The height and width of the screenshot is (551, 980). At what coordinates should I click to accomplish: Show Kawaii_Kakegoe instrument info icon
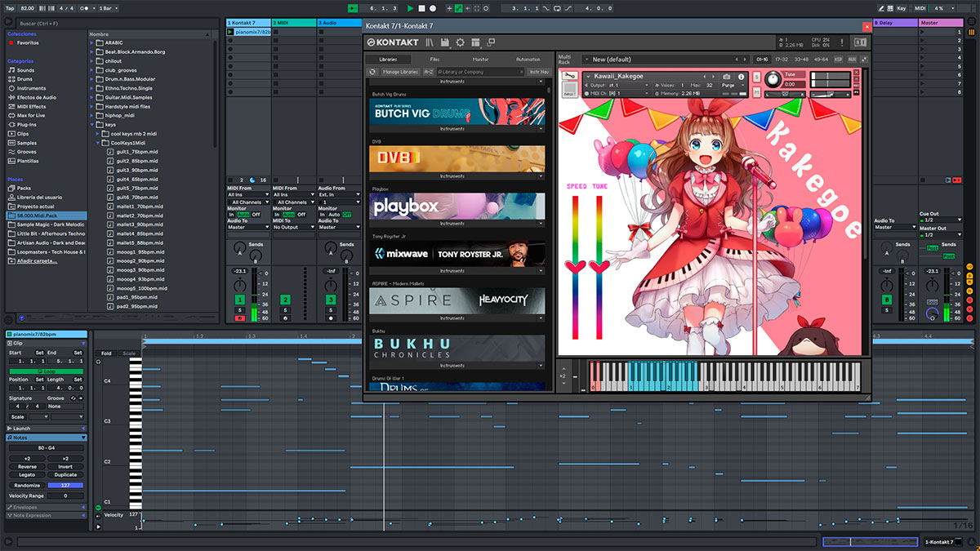742,77
